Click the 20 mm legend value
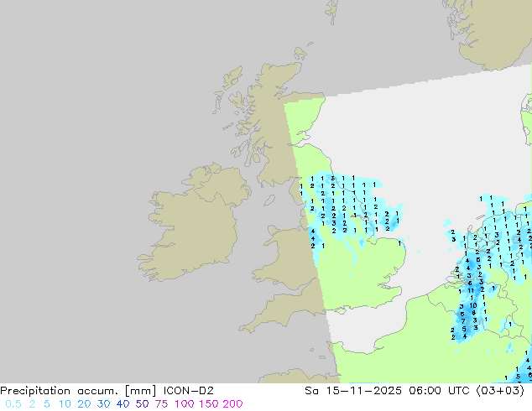 [84, 404]
